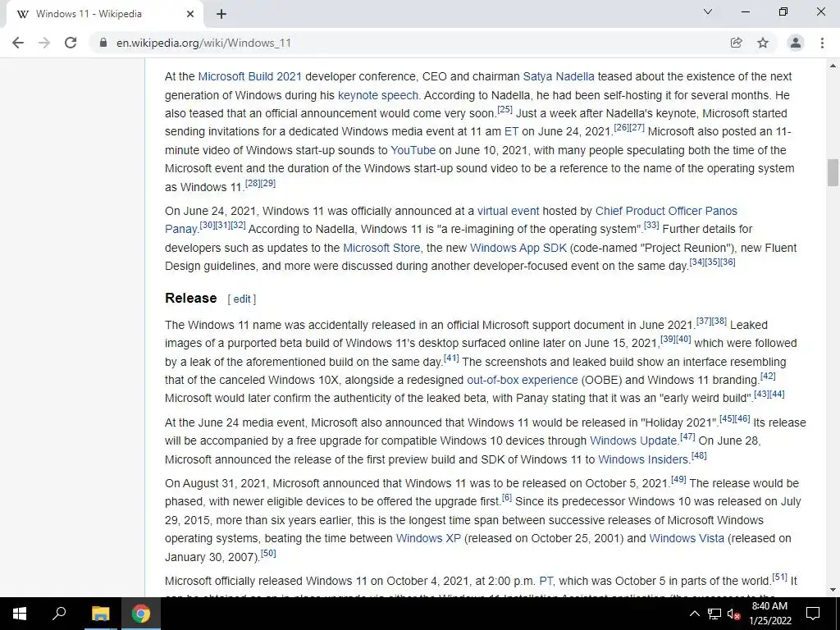Open reference [41]
The width and height of the screenshot is (840, 630).
pos(451,358)
